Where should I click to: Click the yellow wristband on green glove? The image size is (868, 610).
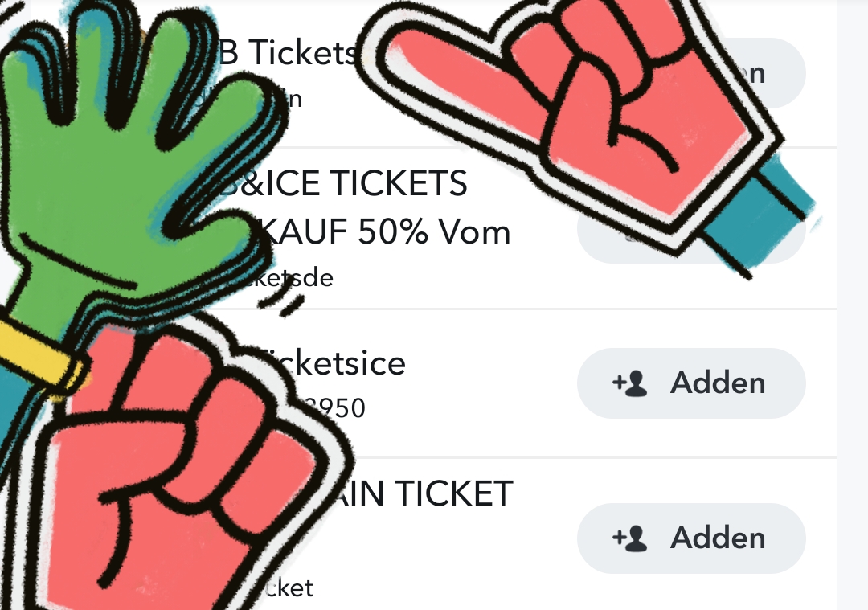click(x=42, y=354)
